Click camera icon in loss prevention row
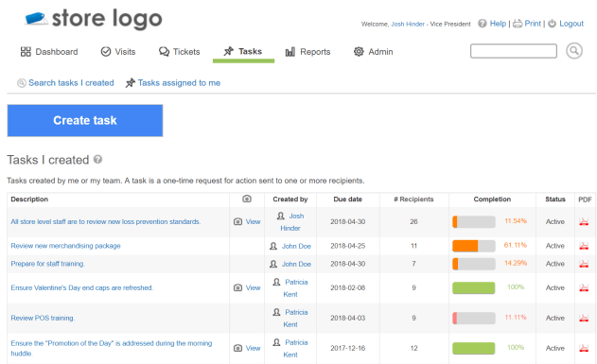 pyautogui.click(x=237, y=222)
